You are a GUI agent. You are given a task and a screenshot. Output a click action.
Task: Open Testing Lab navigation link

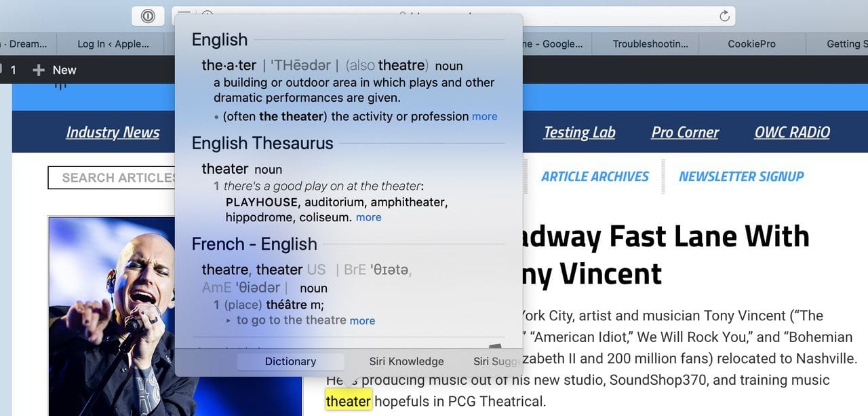click(x=579, y=132)
